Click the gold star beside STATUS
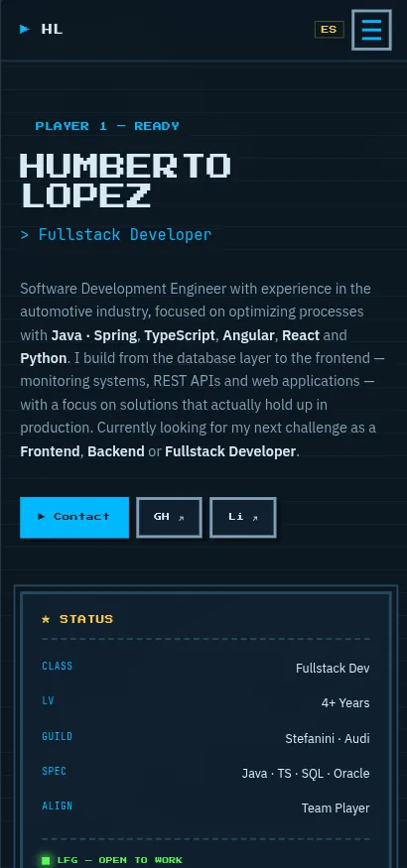This screenshot has height=868, width=407. coord(46,619)
